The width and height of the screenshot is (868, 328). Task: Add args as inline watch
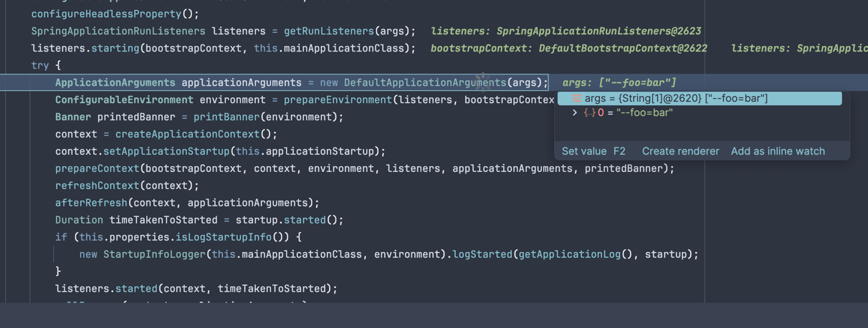(778, 151)
